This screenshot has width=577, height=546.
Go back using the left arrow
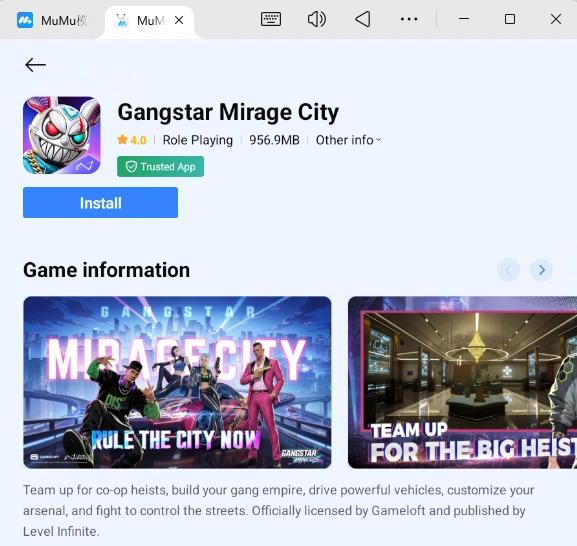point(35,65)
